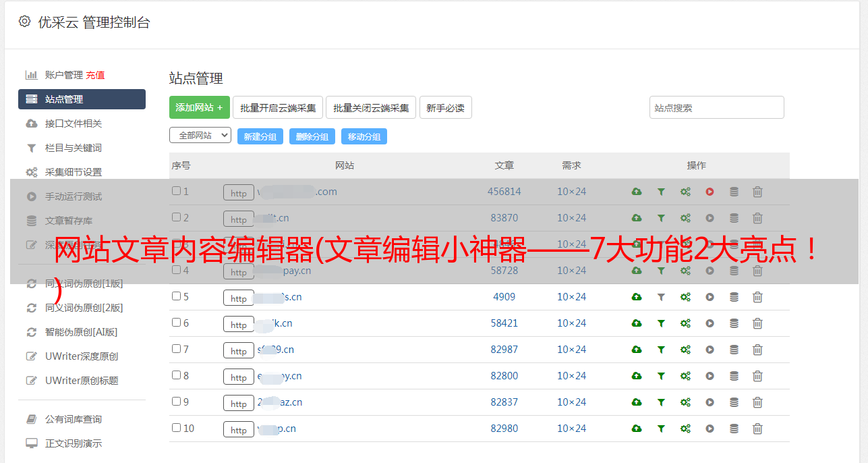Click the red play icon in row 1
The image size is (868, 463).
tap(710, 192)
